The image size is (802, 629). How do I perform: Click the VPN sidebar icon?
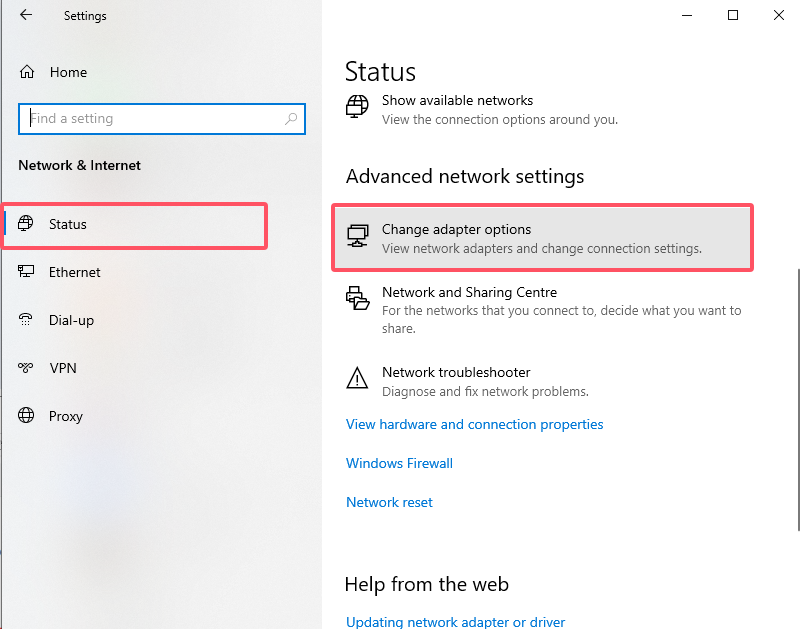pyautogui.click(x=27, y=368)
